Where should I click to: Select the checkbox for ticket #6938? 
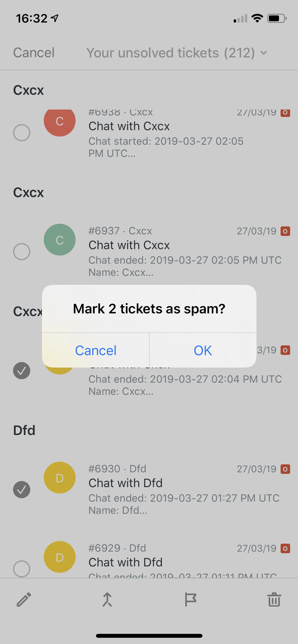point(22,132)
